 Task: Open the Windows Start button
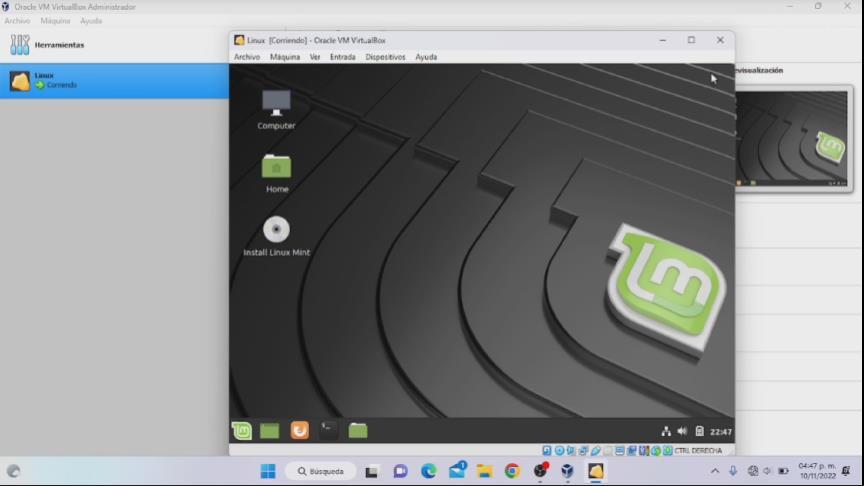click(268, 471)
